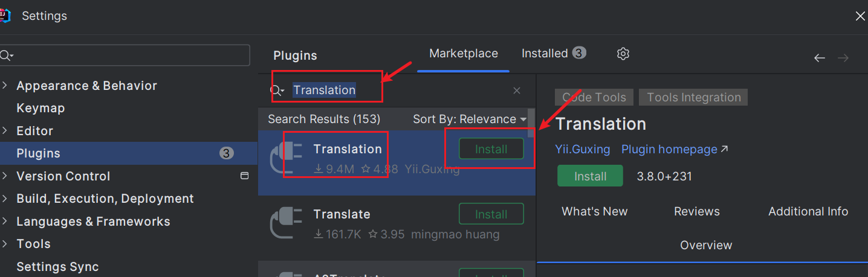Click the 161.7K downloads count

pos(337,235)
